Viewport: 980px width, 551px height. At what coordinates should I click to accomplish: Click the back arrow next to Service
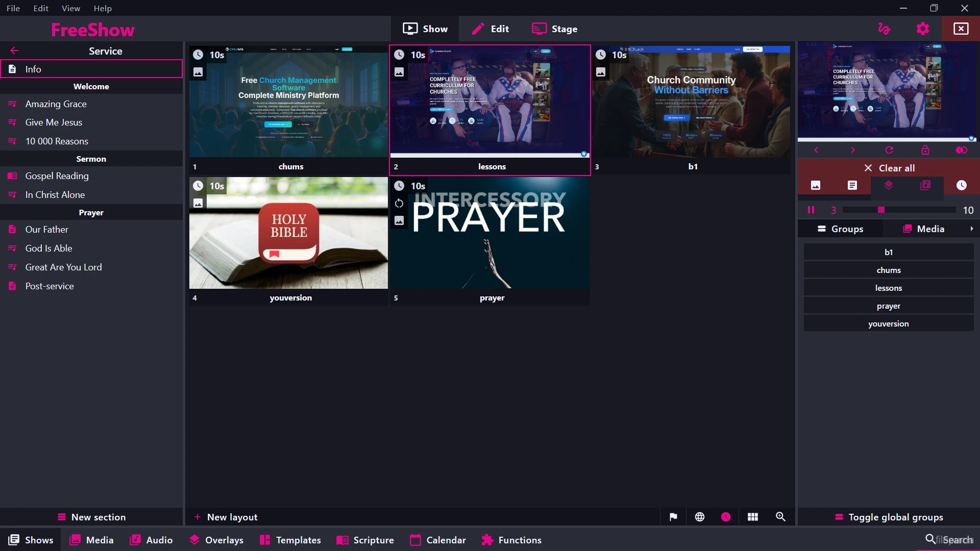(x=14, y=51)
